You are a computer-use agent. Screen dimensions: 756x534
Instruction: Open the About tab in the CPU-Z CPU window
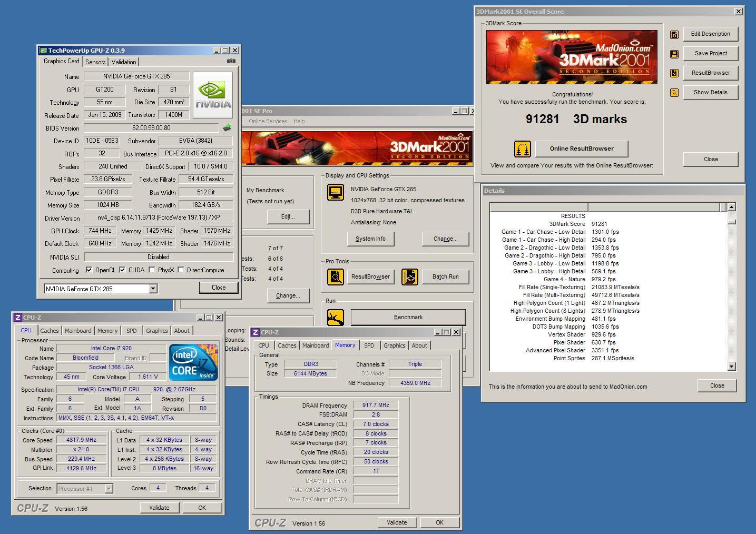click(182, 331)
